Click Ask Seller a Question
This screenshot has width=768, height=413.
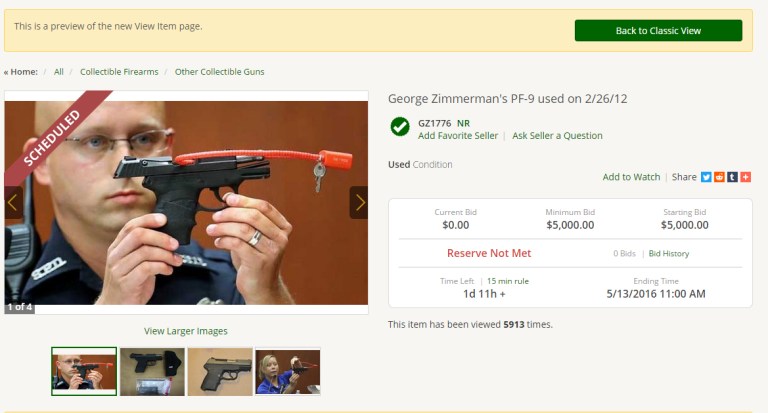coord(557,136)
